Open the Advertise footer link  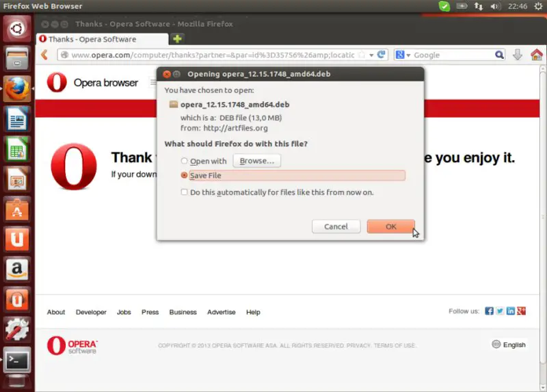(221, 312)
